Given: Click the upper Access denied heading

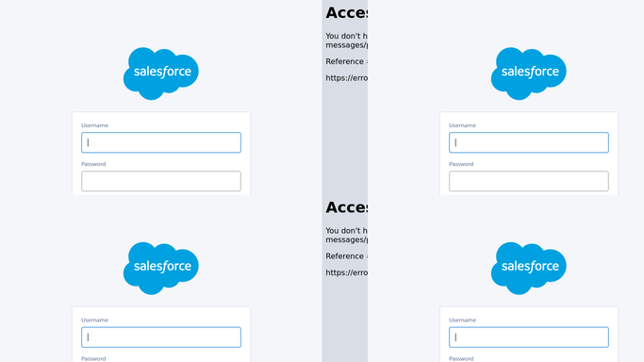Looking at the screenshot, I should pos(346,12).
